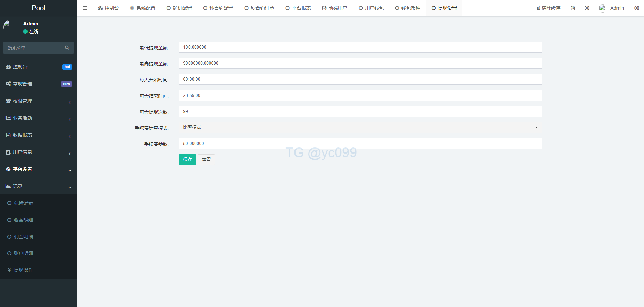Click the 清除缓存 trash icon
The height and width of the screenshot is (307, 644).
click(538, 8)
